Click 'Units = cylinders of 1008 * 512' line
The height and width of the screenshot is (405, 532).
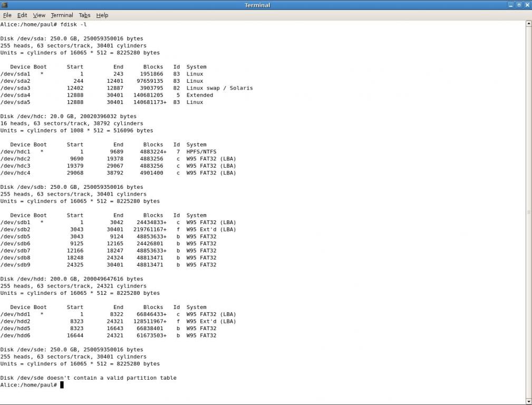tap(76, 131)
